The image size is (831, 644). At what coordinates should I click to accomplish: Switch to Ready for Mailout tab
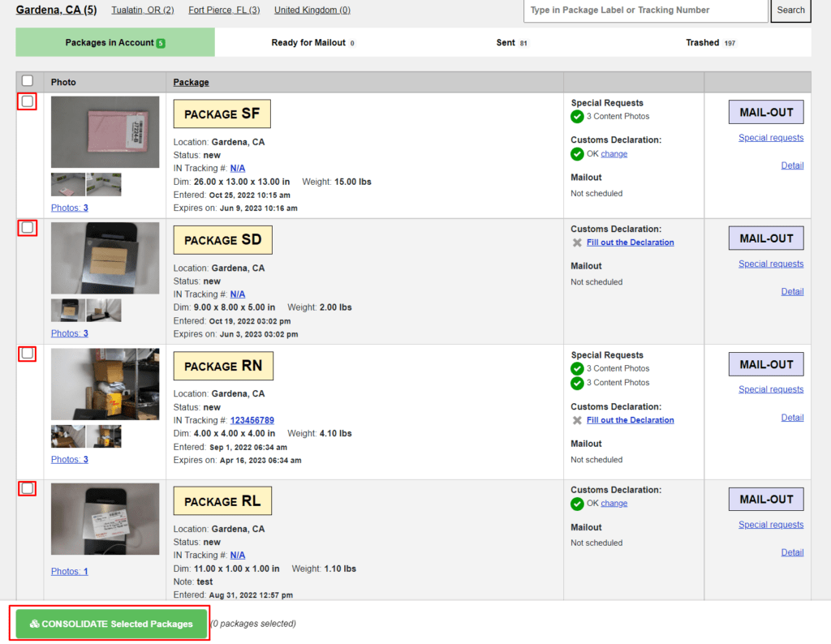tap(310, 41)
